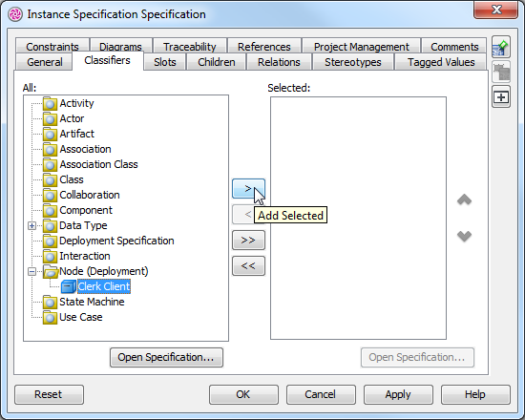
Task: Click the Component folder icon
Action: point(50,211)
